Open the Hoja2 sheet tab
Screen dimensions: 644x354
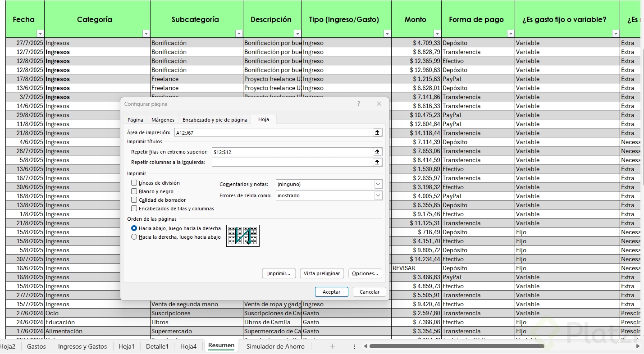coord(8,346)
